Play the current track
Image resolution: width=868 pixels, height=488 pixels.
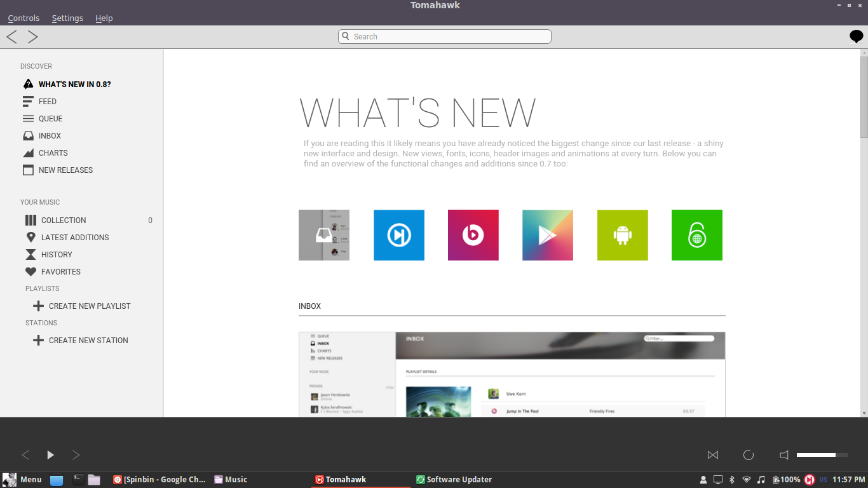pos(51,455)
